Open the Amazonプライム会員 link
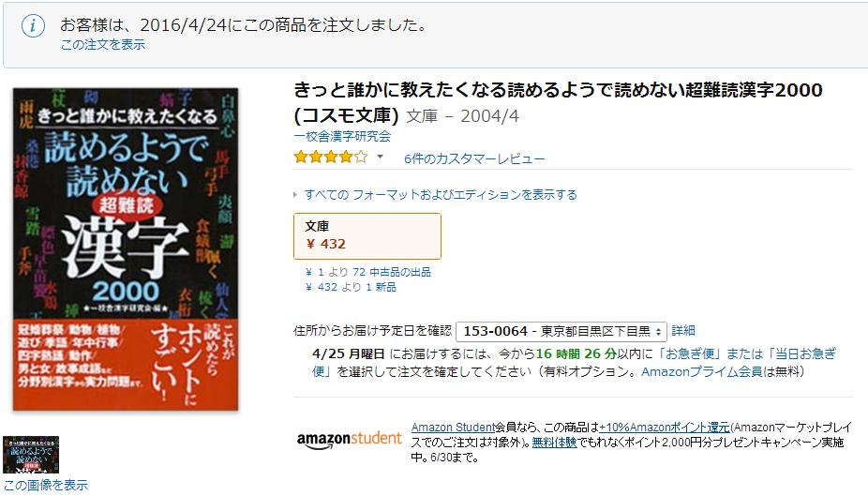The height and width of the screenshot is (496, 868). [x=701, y=371]
